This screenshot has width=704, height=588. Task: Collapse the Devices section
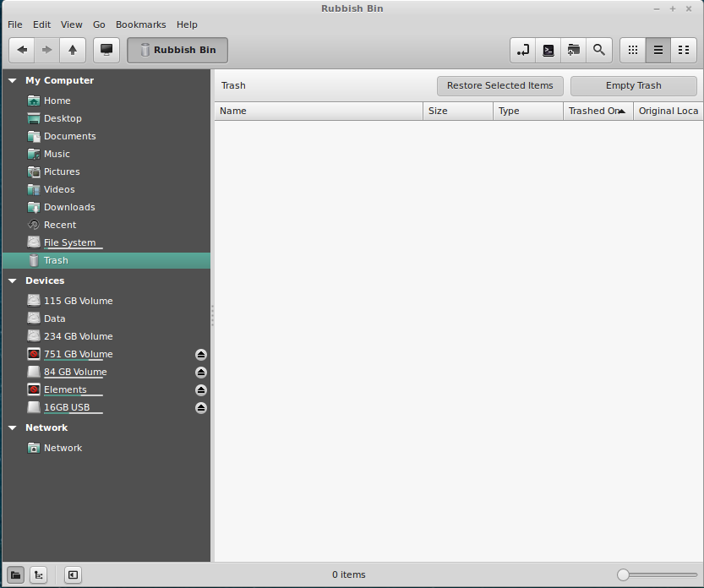point(13,280)
